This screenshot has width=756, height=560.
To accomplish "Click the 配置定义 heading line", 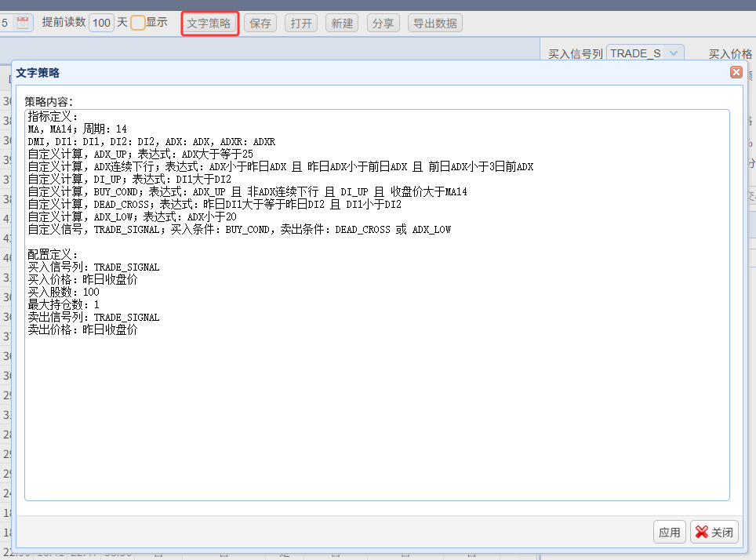I will coord(52,254).
